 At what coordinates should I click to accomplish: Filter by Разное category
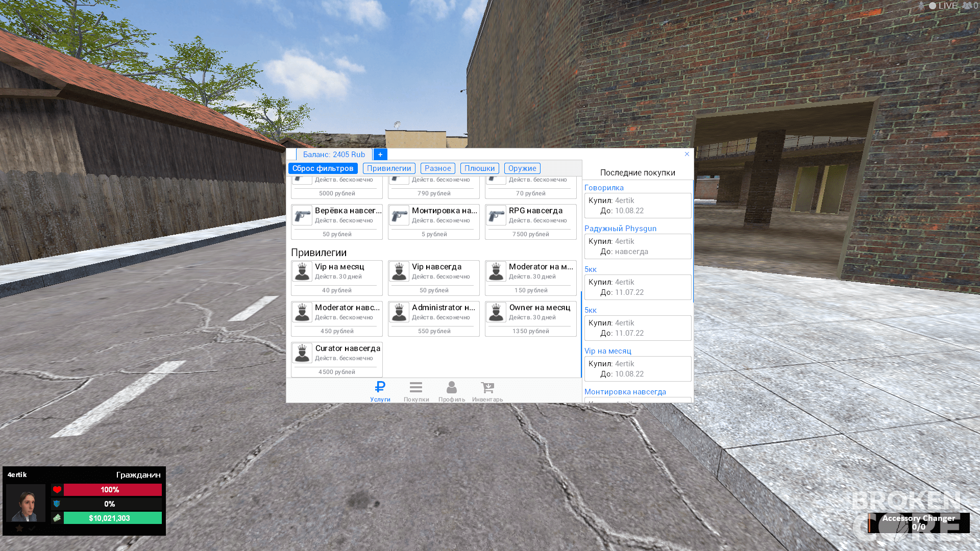tap(438, 168)
